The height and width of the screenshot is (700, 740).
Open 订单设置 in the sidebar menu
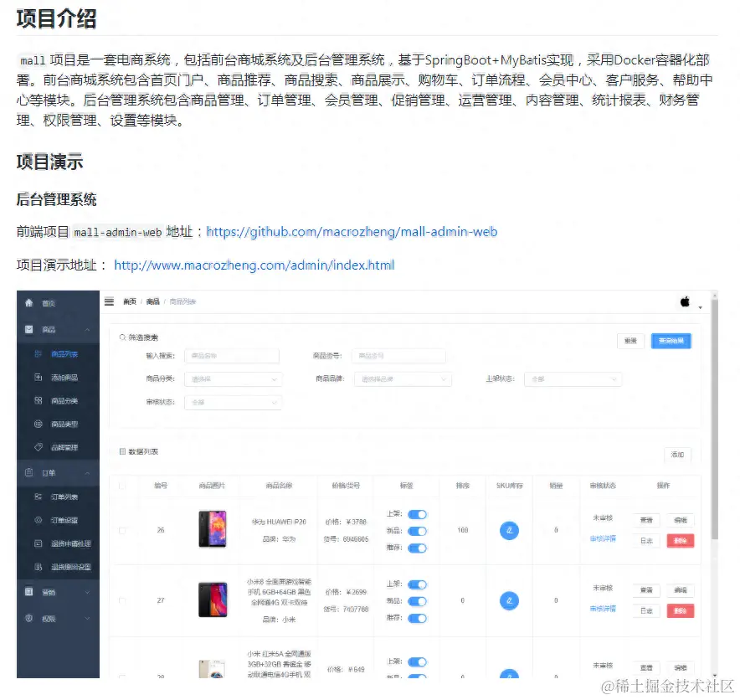point(58,520)
